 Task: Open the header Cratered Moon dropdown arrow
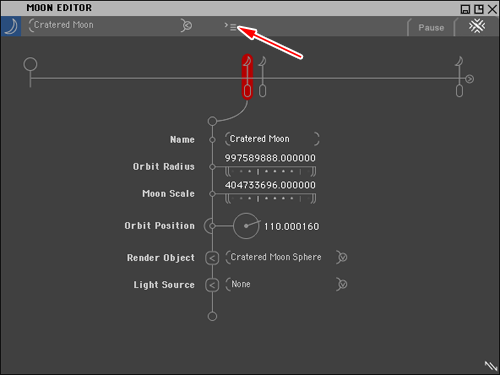187,26
